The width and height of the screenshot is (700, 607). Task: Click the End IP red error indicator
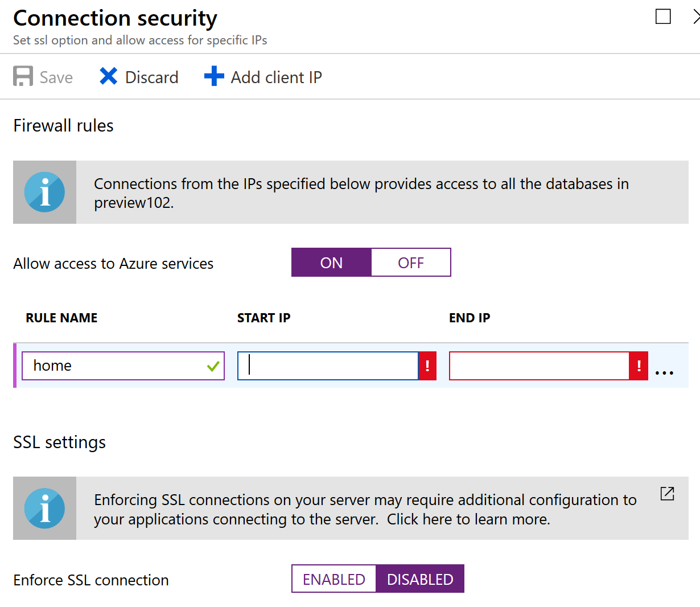pyautogui.click(x=639, y=366)
